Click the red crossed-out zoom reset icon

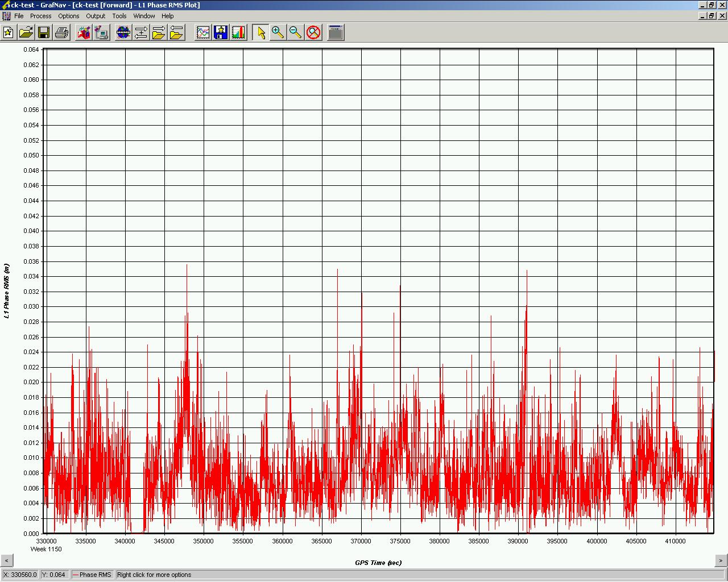(313, 32)
